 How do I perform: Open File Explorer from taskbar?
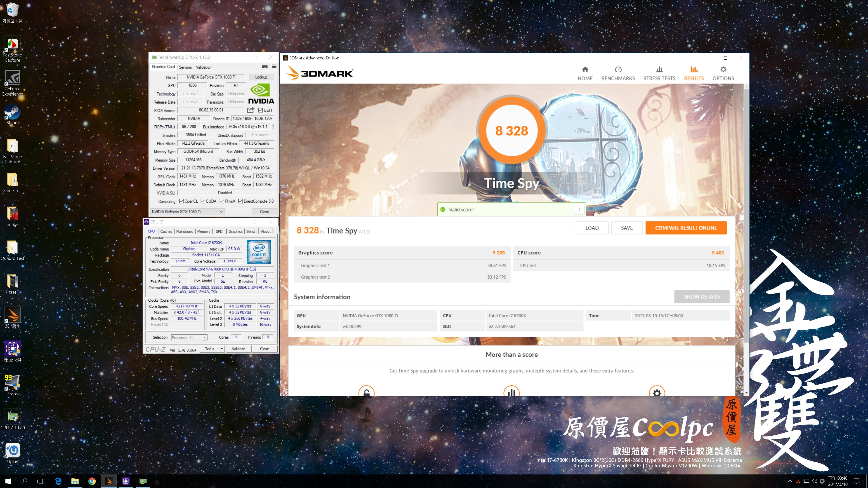[x=75, y=481]
